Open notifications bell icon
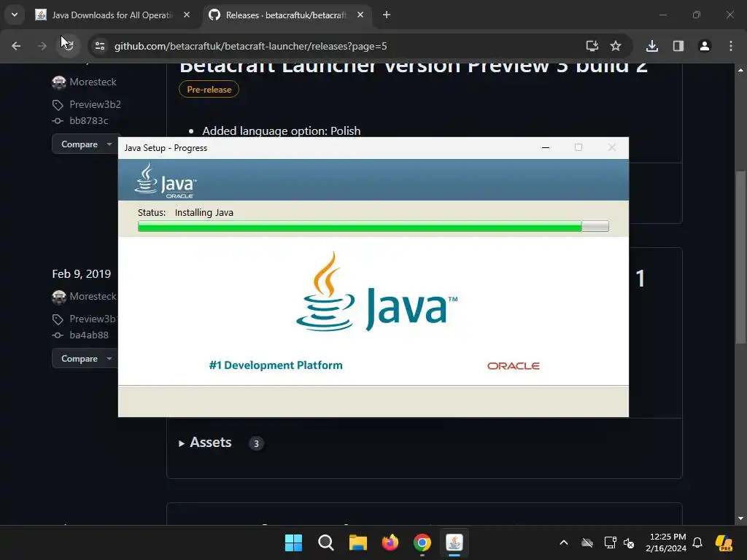The height and width of the screenshot is (560, 747). click(697, 542)
